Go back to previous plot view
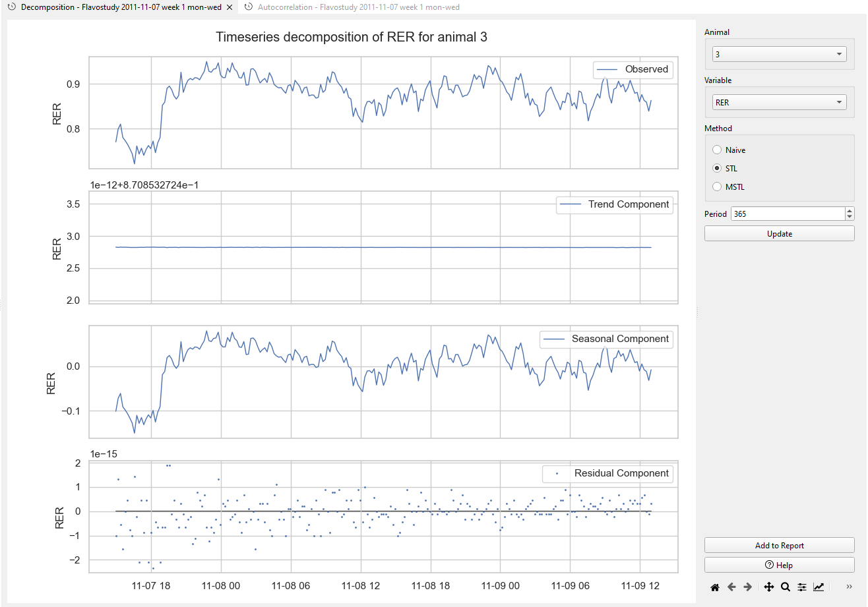 pyautogui.click(x=731, y=587)
